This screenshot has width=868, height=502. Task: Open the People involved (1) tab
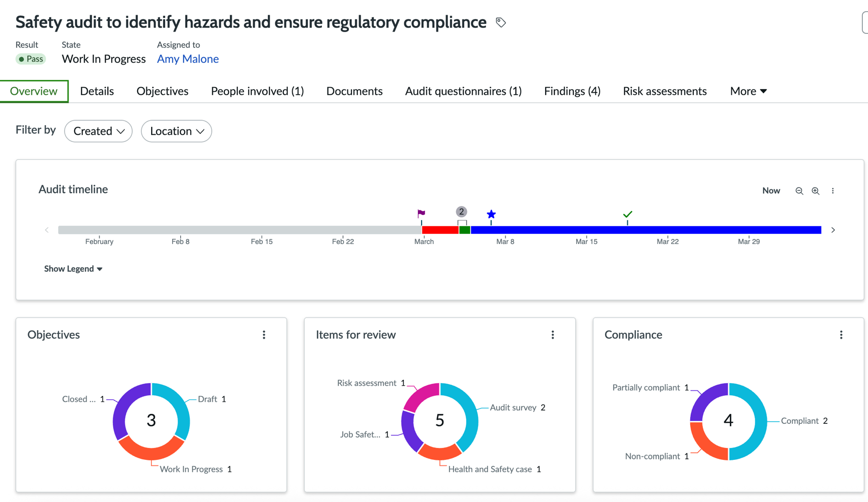257,91
